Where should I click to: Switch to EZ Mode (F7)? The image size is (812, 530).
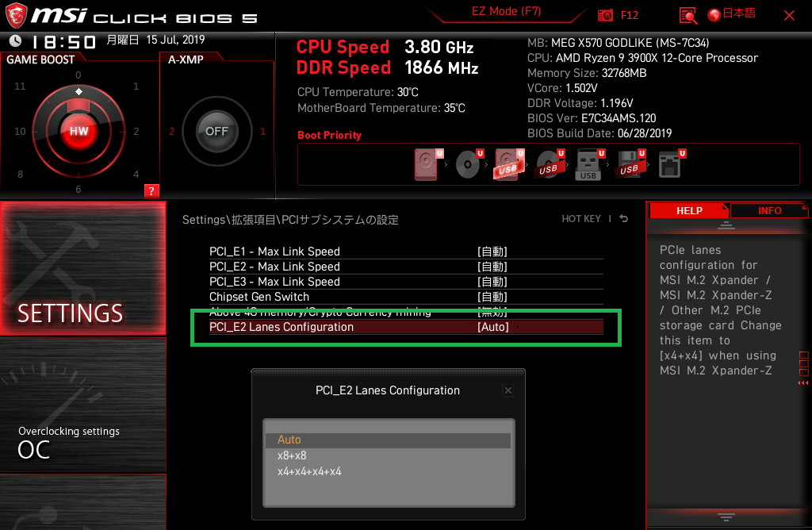(506, 11)
